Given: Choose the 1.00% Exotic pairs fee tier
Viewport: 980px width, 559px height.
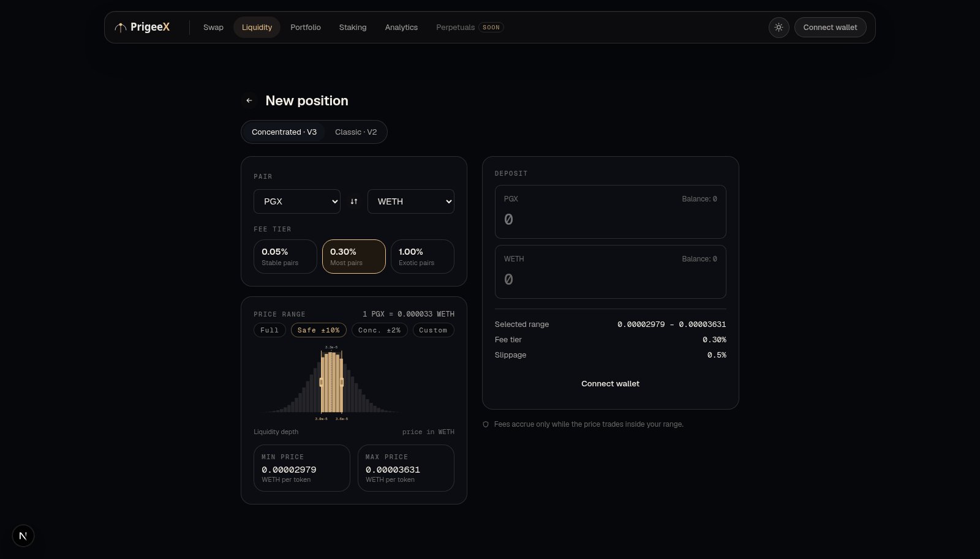Looking at the screenshot, I should pos(423,257).
